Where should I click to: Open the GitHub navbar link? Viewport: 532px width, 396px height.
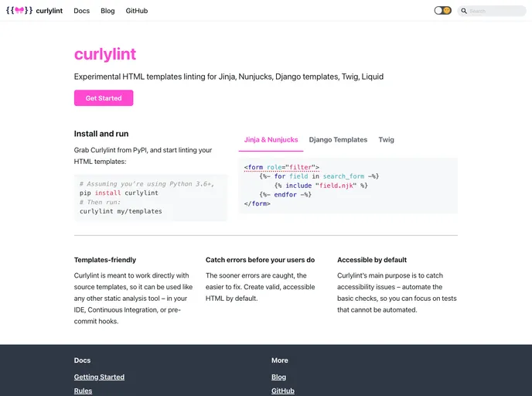[137, 11]
